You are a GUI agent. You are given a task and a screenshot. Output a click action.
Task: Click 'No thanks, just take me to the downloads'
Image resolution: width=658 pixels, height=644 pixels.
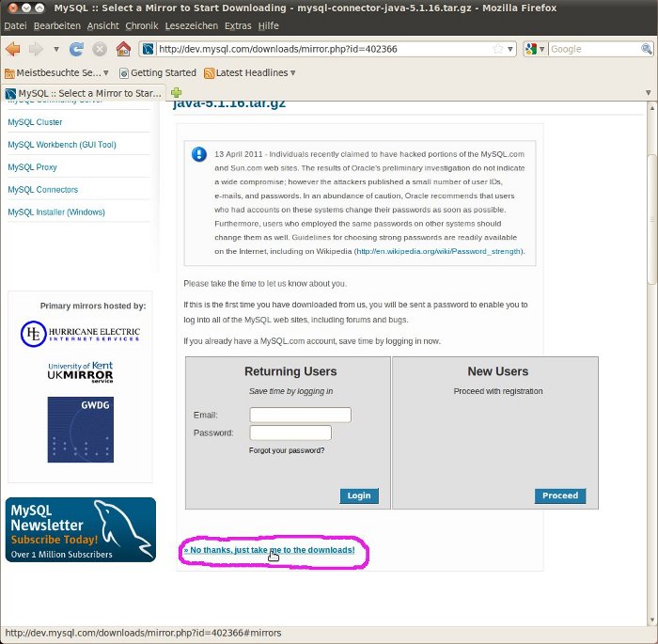[x=272, y=549]
